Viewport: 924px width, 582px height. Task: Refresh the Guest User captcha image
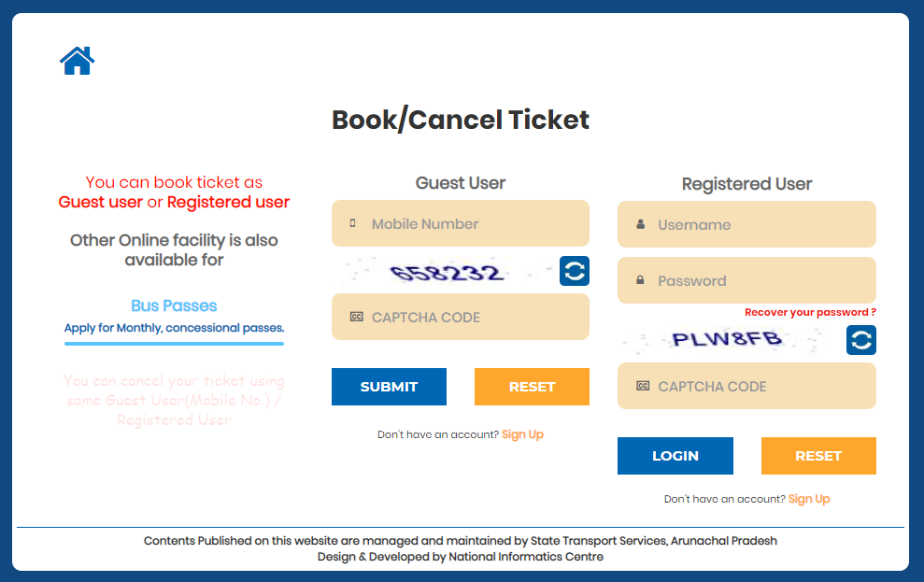(575, 271)
